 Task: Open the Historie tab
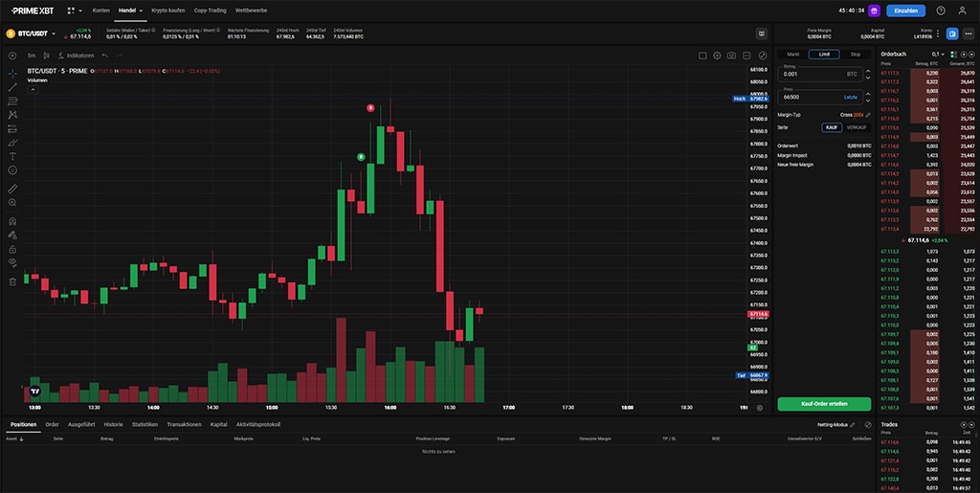[113, 424]
